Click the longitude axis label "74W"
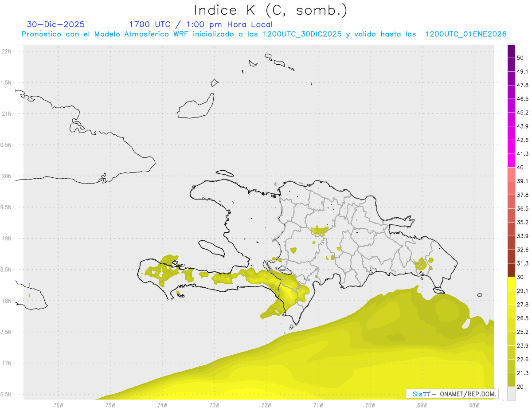The image size is (532, 411). pyautogui.click(x=162, y=405)
